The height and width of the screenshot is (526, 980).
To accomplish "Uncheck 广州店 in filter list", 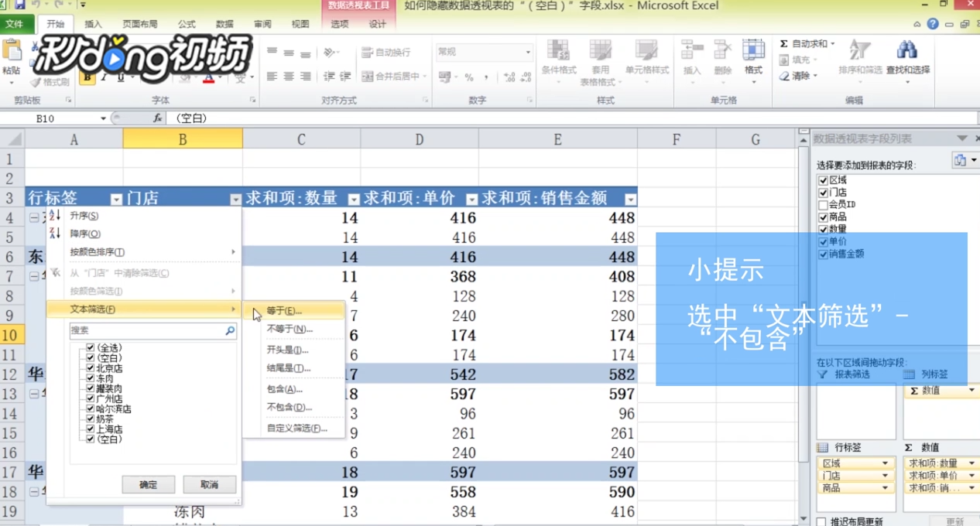I will tap(91, 398).
